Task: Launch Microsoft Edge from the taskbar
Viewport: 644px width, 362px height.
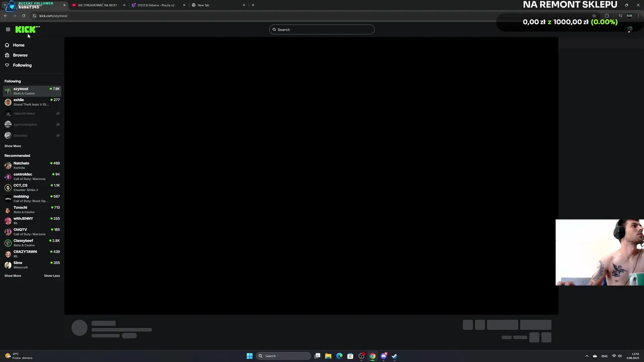Action: click(339, 356)
